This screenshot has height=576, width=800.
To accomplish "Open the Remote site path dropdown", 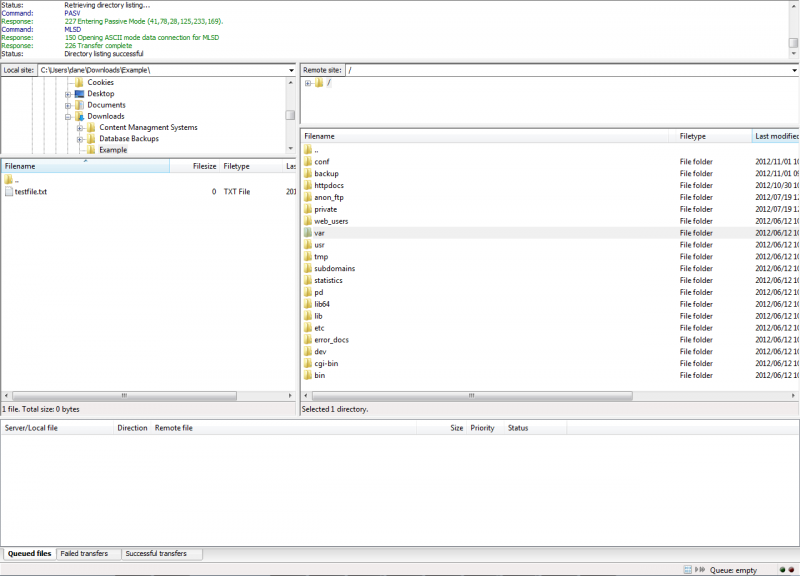I will pyautogui.click(x=794, y=70).
